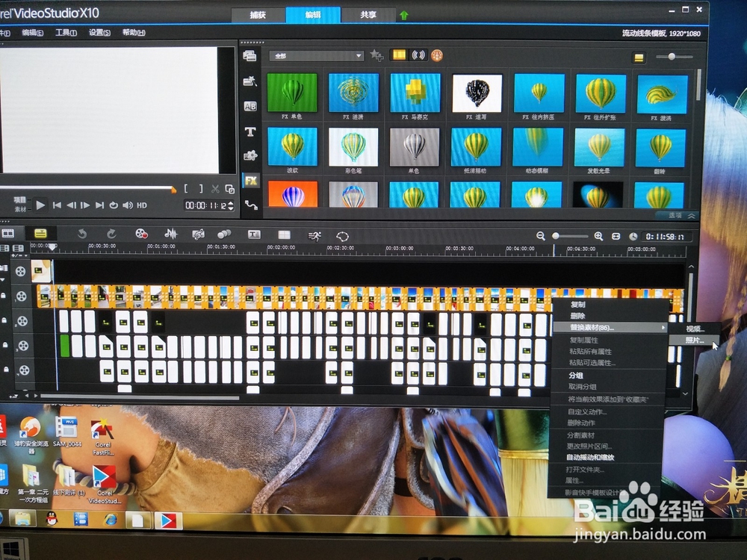
Task: Open the multi-camera editor icon
Action: click(x=284, y=234)
